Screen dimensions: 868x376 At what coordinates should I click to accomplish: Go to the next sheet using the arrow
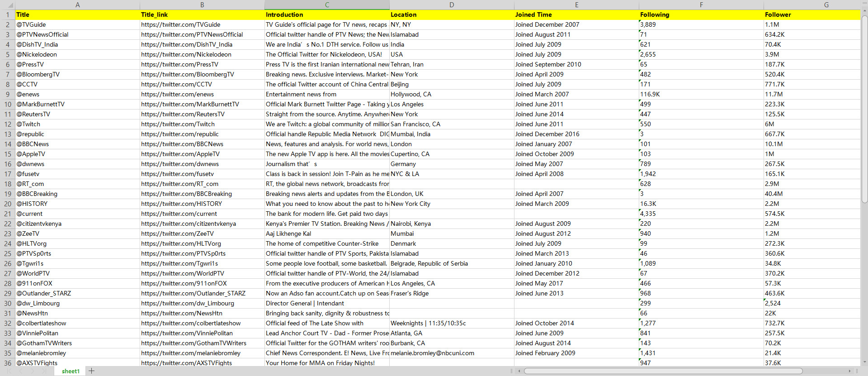[33, 371]
